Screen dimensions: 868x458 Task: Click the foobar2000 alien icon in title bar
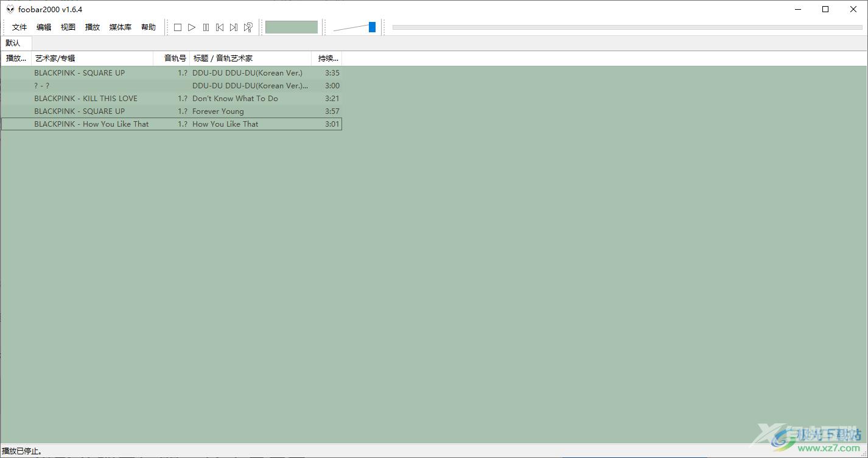[x=10, y=9]
